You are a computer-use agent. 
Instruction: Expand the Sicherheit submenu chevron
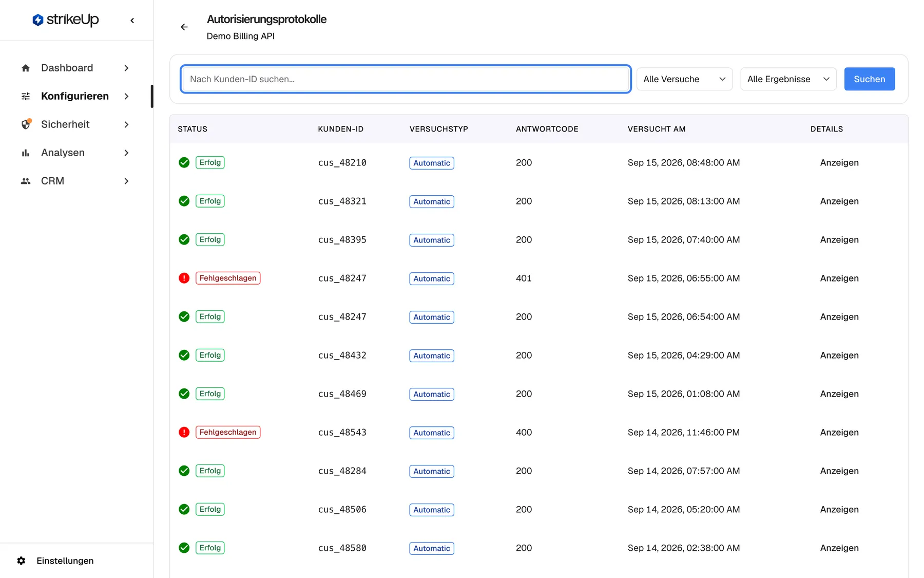(x=126, y=124)
